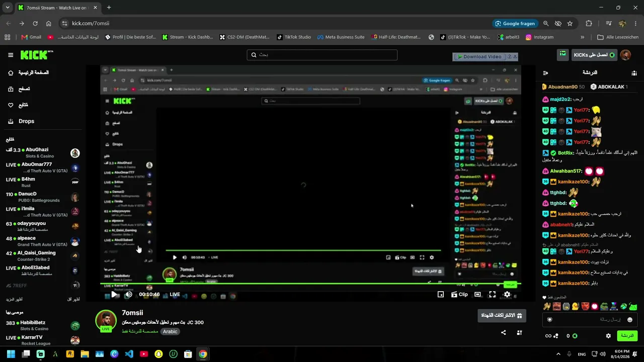644x362 pixels.
Task: Open the Meta Business Suite bookmark
Action: [x=341, y=37]
